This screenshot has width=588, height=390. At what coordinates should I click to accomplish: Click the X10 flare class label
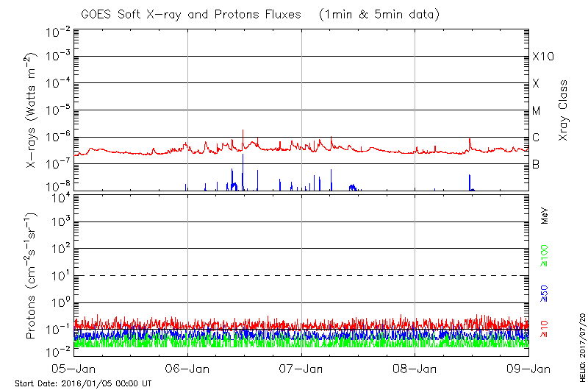(542, 57)
